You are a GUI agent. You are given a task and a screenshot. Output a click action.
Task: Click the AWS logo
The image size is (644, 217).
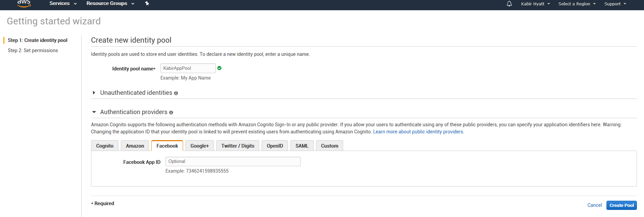[x=24, y=3]
